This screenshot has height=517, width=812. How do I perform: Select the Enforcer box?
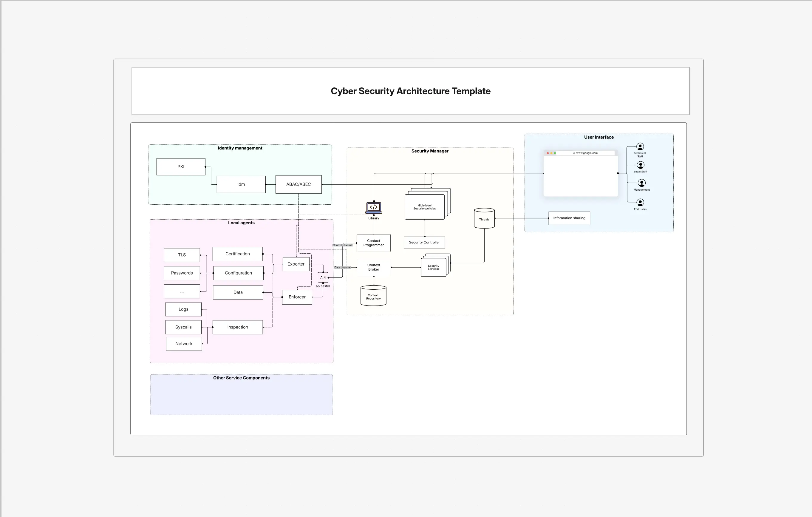click(x=297, y=297)
